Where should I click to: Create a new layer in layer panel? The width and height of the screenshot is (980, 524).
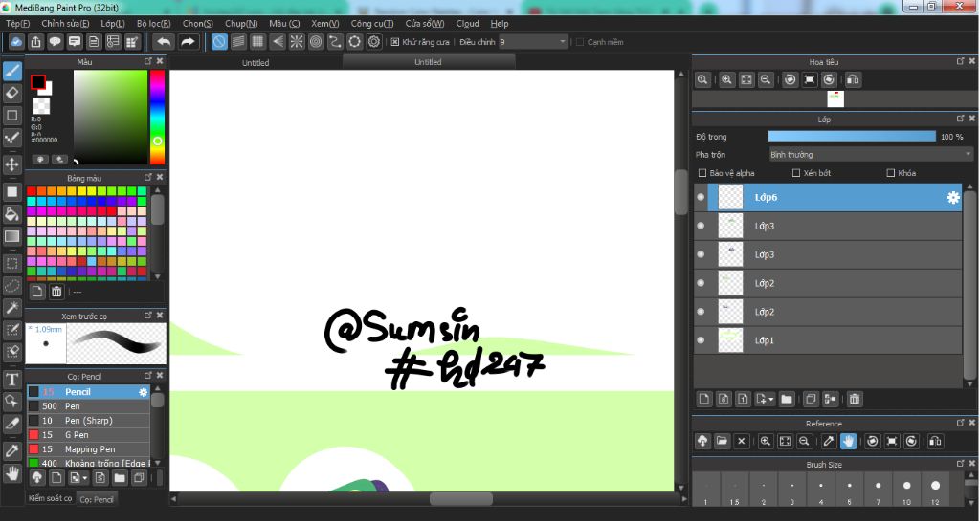(704, 399)
